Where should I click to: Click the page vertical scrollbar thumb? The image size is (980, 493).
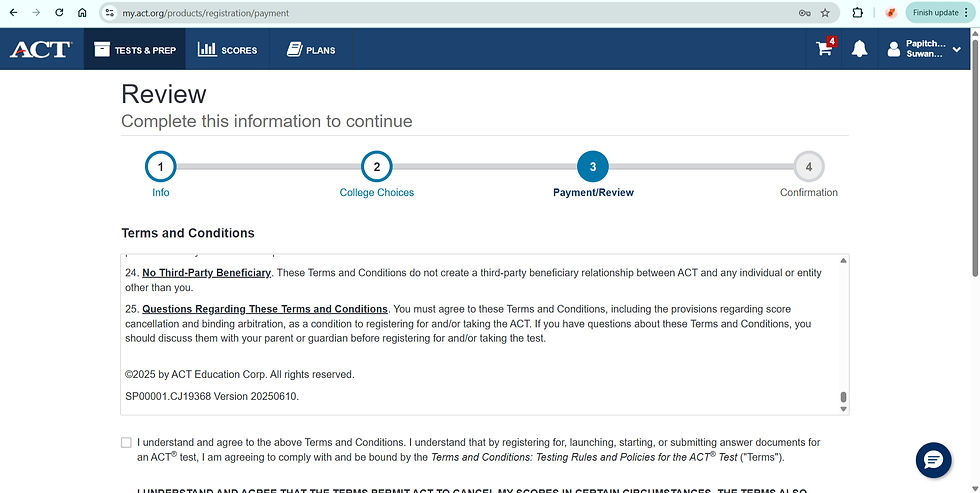pyautogui.click(x=975, y=156)
